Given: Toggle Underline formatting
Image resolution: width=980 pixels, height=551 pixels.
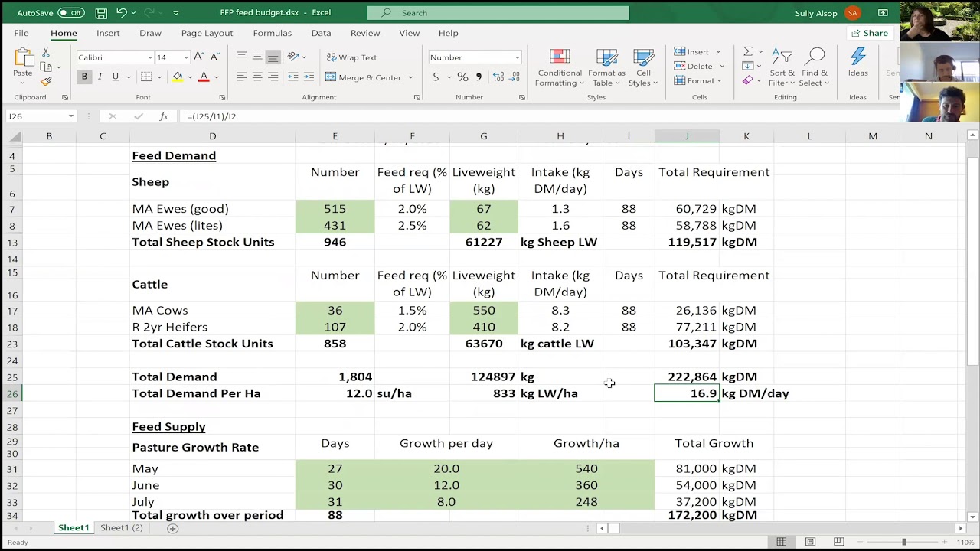Looking at the screenshot, I should coord(115,77).
